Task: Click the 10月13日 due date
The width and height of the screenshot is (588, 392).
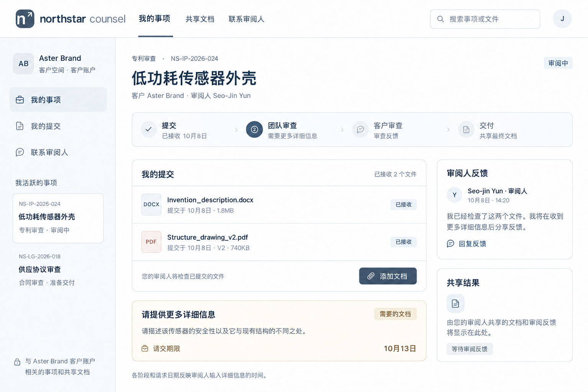Action: [400, 348]
